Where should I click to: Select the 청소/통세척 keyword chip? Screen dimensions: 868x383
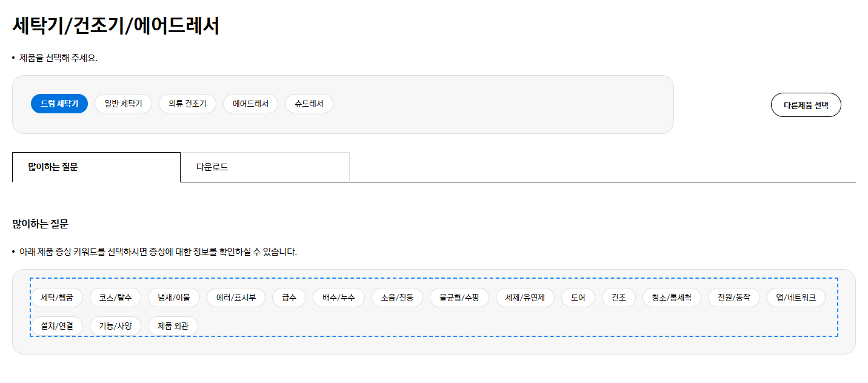[x=672, y=298]
